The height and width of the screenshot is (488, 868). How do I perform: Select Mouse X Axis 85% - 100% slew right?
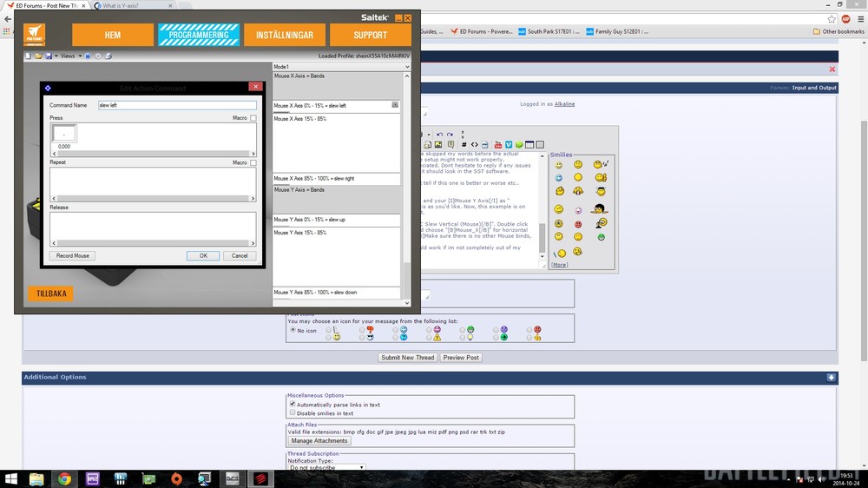pyautogui.click(x=336, y=179)
